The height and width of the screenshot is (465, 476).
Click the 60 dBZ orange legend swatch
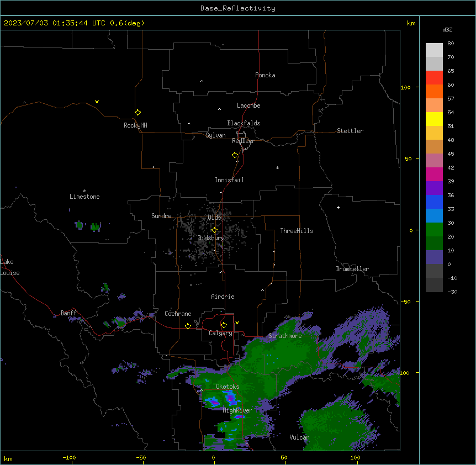pos(434,91)
